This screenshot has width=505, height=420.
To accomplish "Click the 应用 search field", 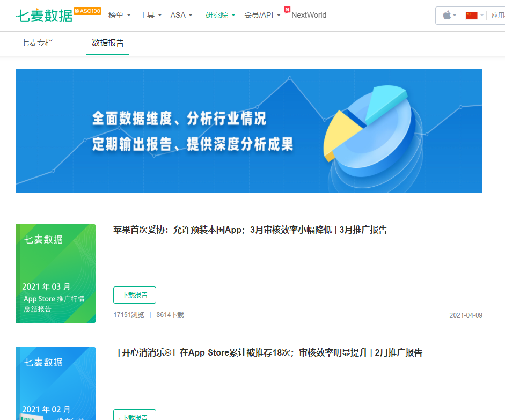I will tap(498, 15).
